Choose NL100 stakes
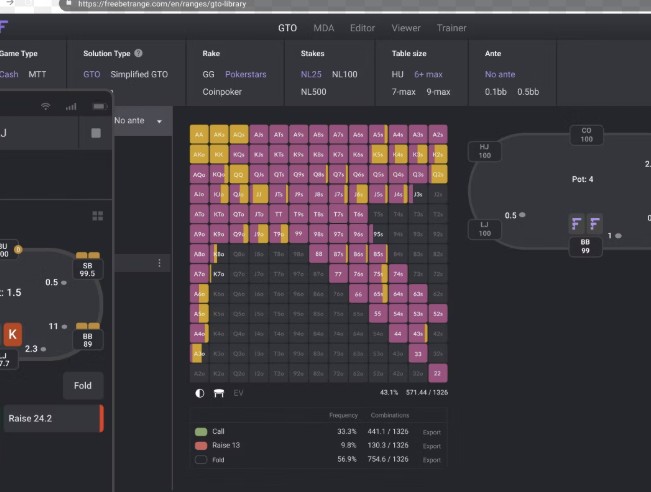This screenshot has height=492, width=651. [x=345, y=74]
